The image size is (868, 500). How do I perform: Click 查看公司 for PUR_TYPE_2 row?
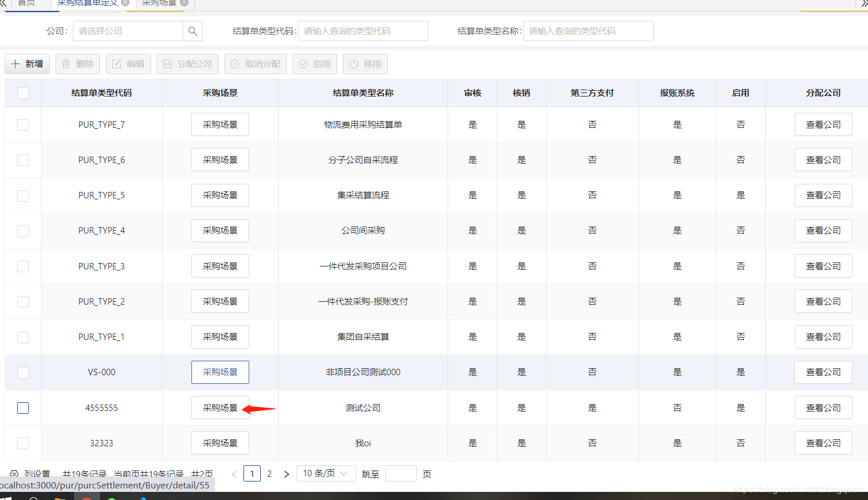[823, 301]
